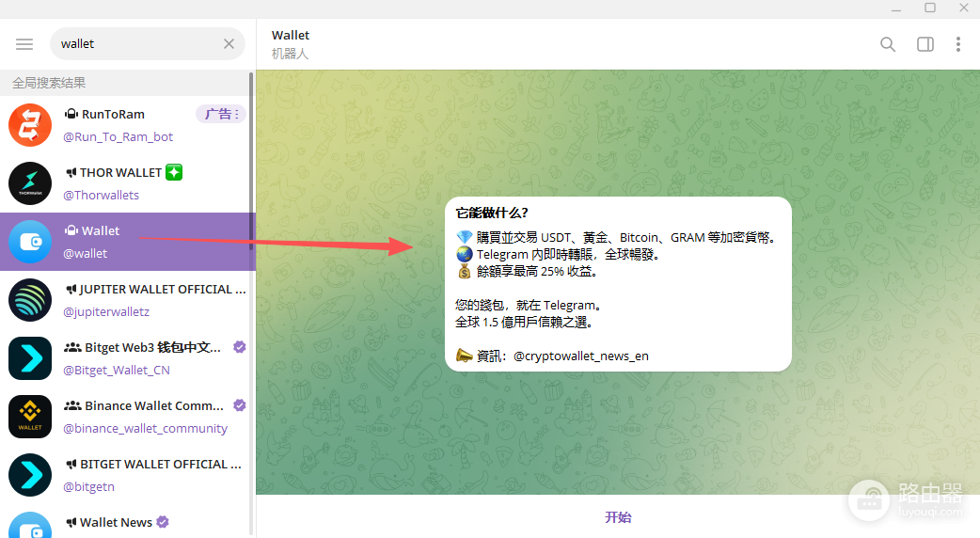The width and height of the screenshot is (980, 538).
Task: Click Wallet News verified checkmark badge
Action: [x=163, y=522]
